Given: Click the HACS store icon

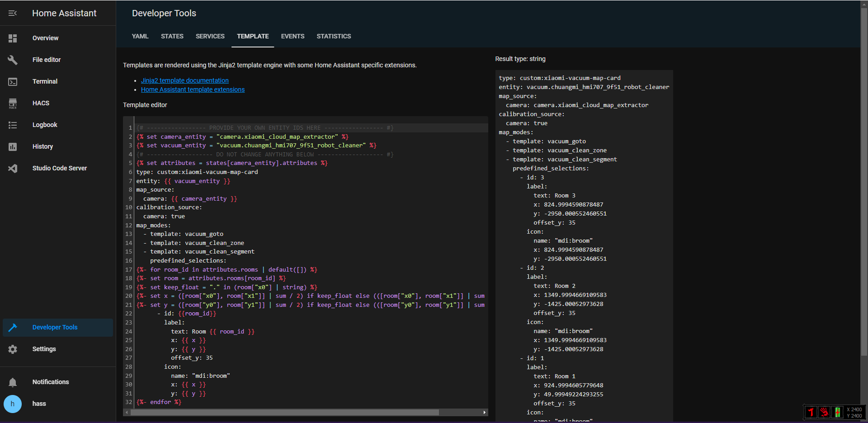Looking at the screenshot, I should click(x=13, y=103).
